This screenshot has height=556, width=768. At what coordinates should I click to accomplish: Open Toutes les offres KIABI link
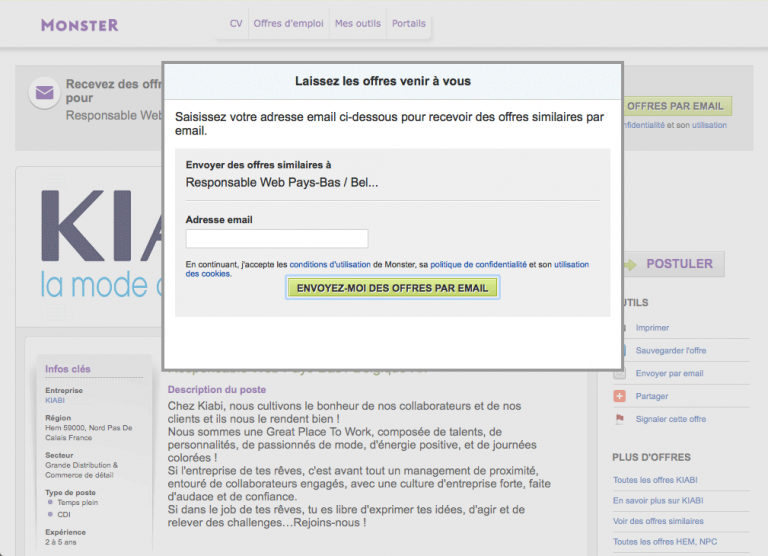click(655, 480)
